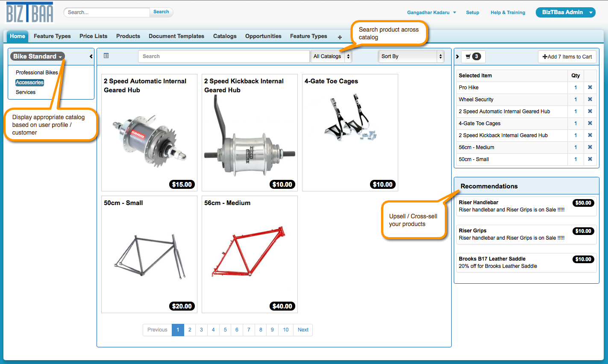608x364 pixels.
Task: Click the plus icon to add new tab
Action: pyautogui.click(x=340, y=37)
